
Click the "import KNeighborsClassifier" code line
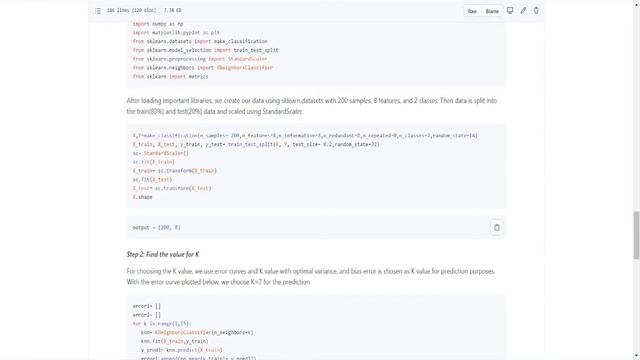coord(202,68)
